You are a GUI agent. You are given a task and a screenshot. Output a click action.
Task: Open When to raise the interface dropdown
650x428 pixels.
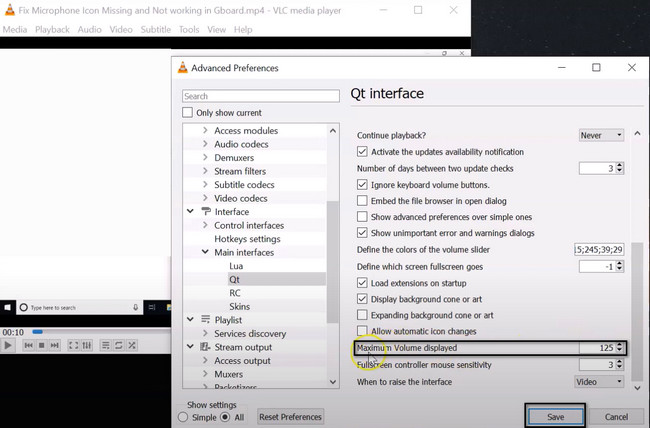[599, 382]
